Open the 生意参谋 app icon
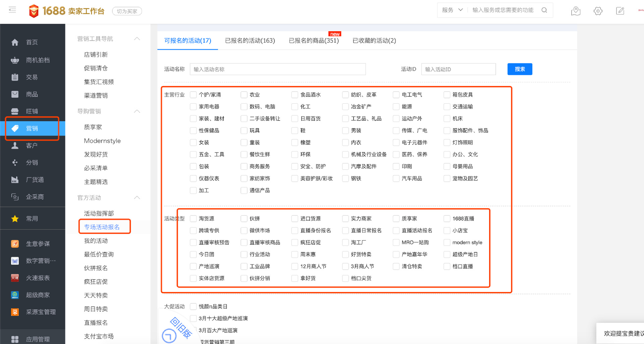Image resolution: width=644 pixels, height=344 pixels. (15, 244)
